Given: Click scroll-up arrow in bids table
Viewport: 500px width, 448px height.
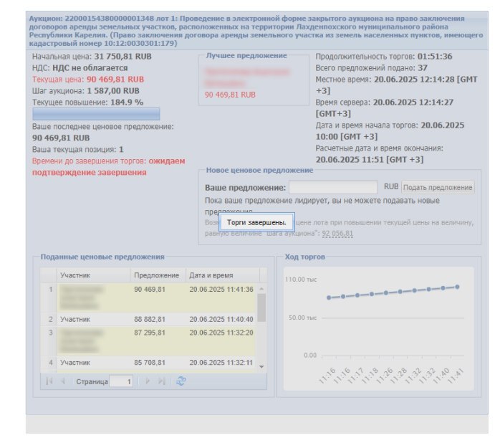Looking at the screenshot, I should pos(261,289).
